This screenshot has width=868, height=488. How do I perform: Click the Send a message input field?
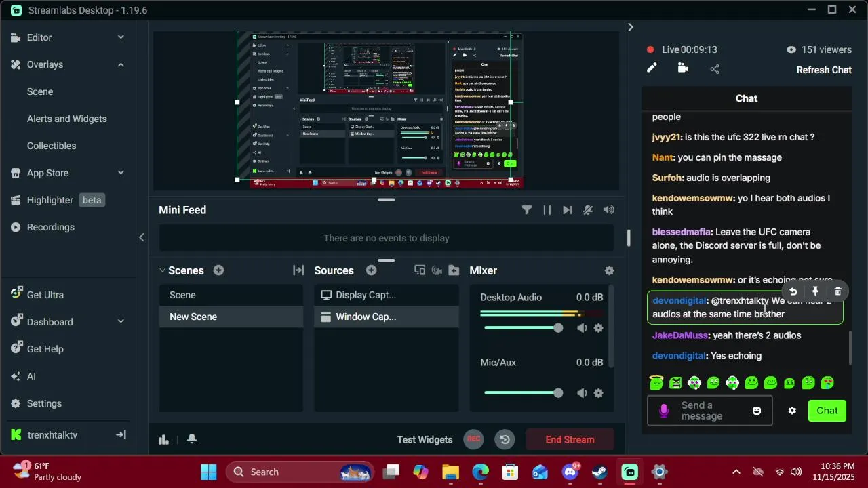(x=709, y=411)
